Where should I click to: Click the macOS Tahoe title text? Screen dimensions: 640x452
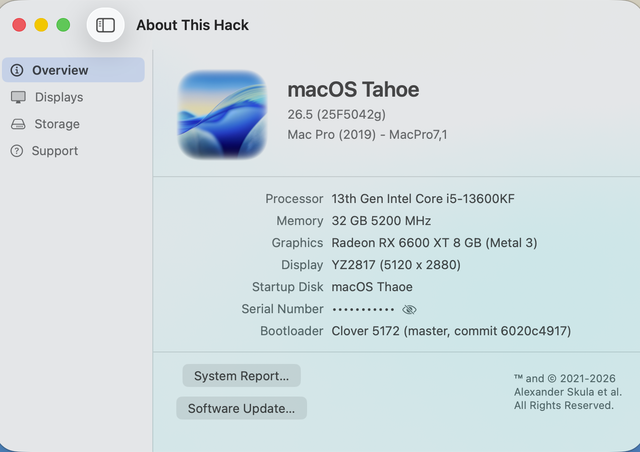tap(353, 89)
